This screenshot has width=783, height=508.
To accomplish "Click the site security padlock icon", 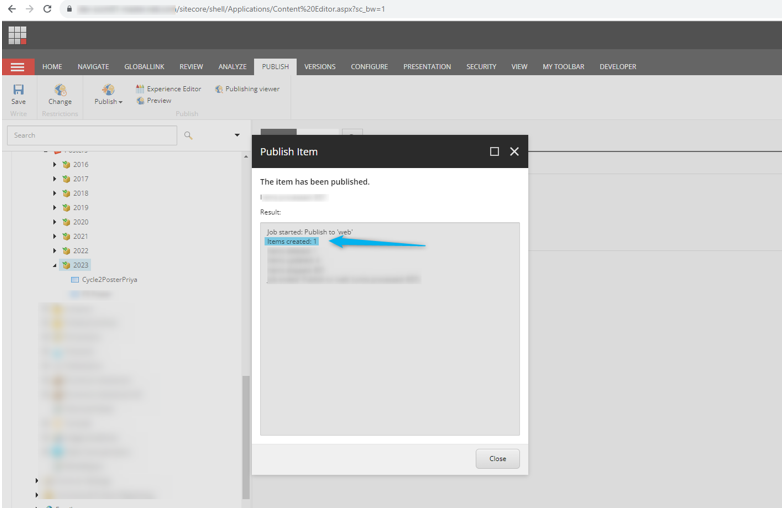I will point(69,9).
